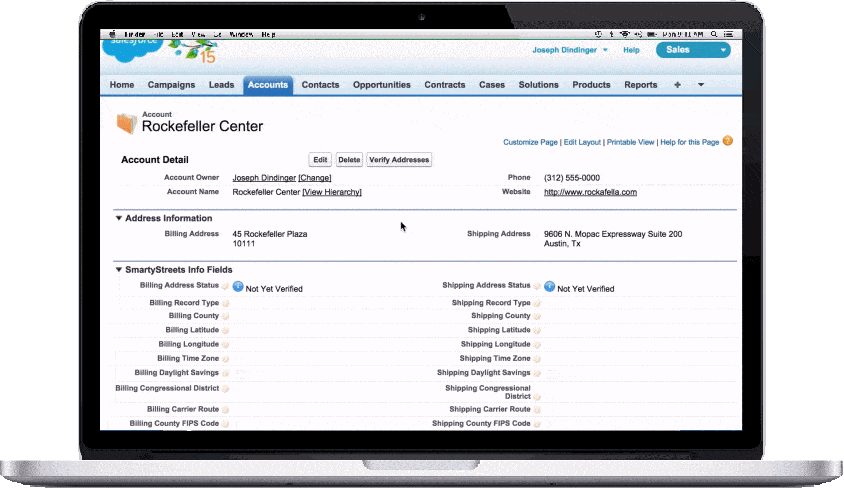Screen dimensions: 844x492
Task: Click help icon beside Billing Congressional District
Action: tap(225, 389)
